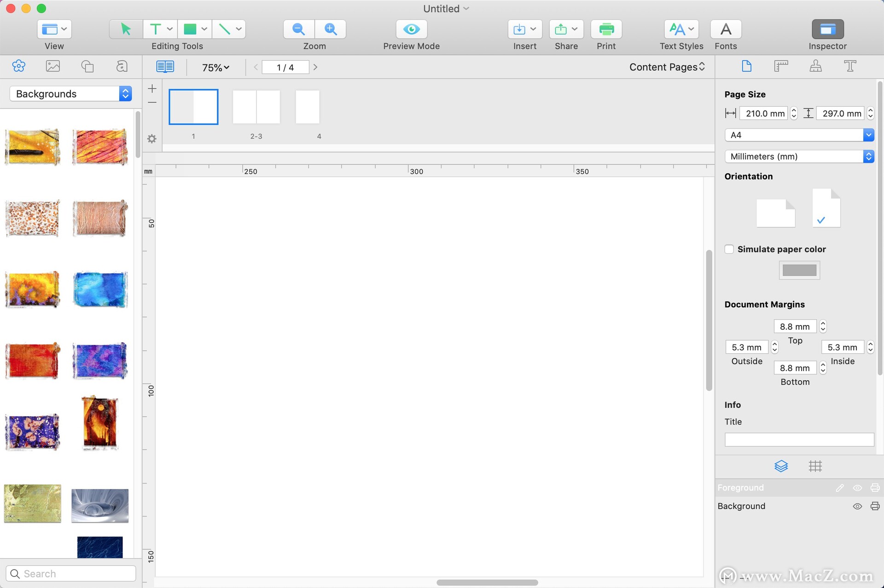Show the images library tab
884x588 pixels.
(x=53, y=66)
